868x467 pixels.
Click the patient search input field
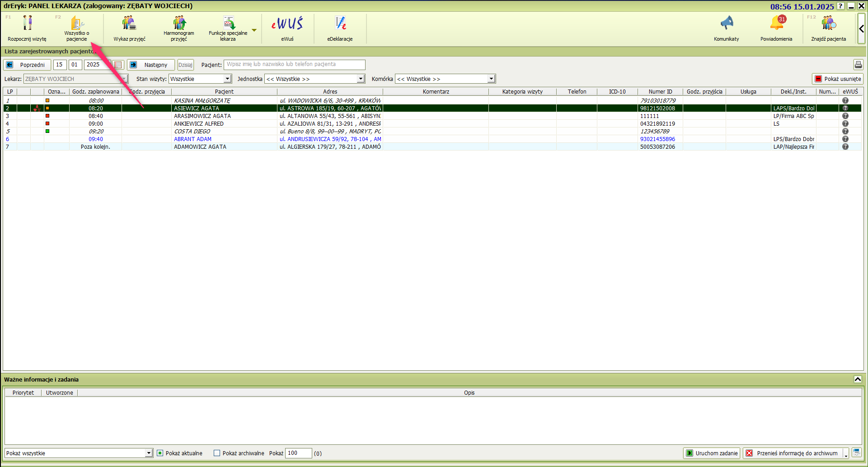[x=294, y=65]
